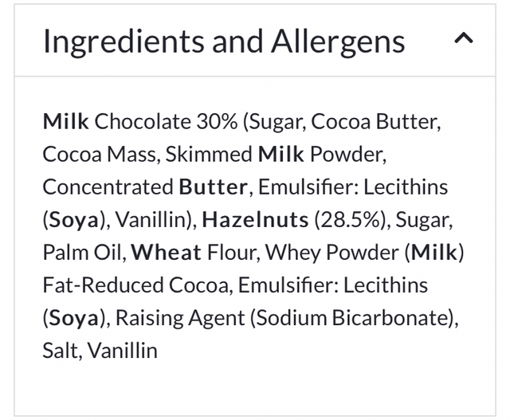Click the 'Cocoa Butter' ingredient text
The width and height of the screenshot is (510, 420).
point(374,122)
